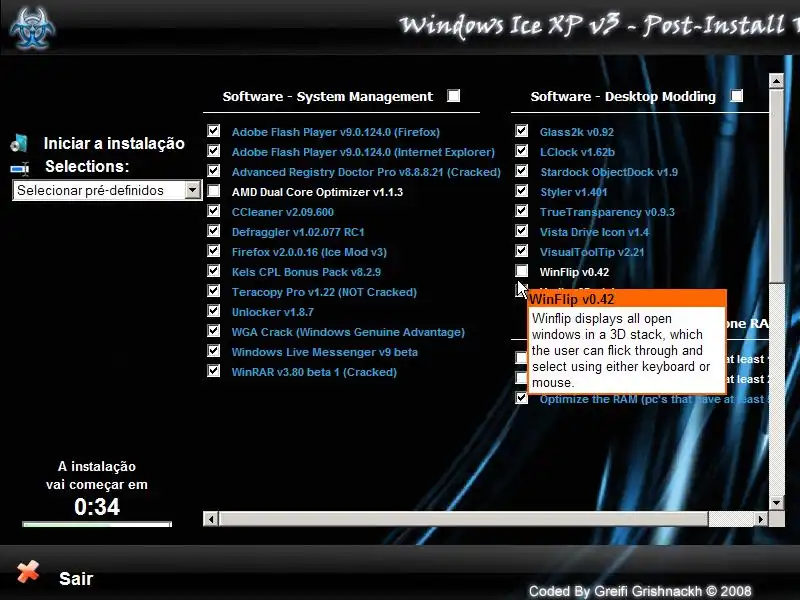Click the Defraggler v1.02.077 RC1 label
Image resolution: width=800 pixels, height=600 pixels.
pos(298,232)
